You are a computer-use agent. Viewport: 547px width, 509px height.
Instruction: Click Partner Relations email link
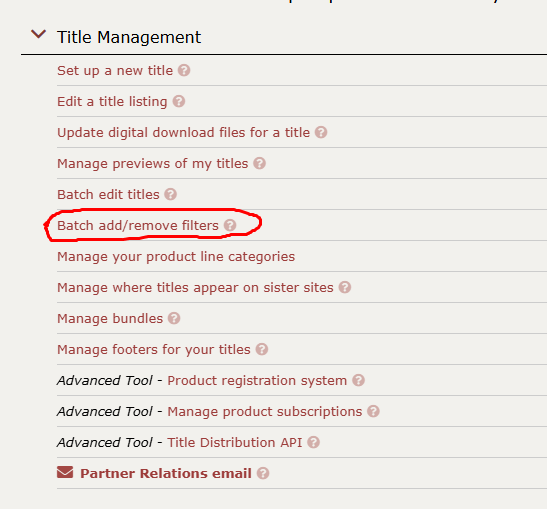[x=166, y=473]
